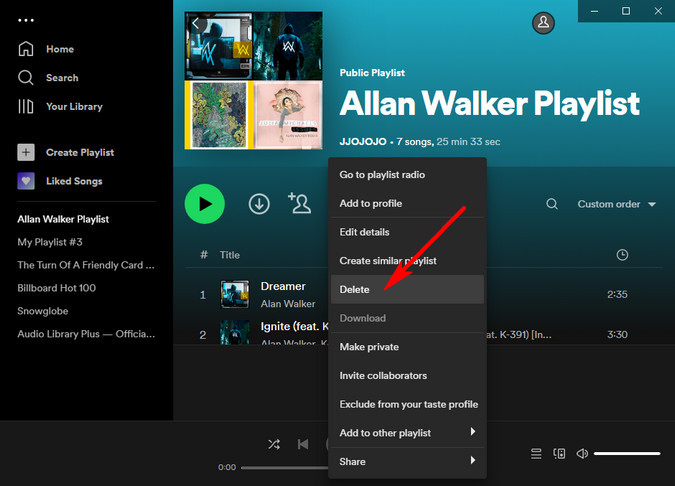Open connect to a device icon
The width and height of the screenshot is (675, 486).
[559, 453]
